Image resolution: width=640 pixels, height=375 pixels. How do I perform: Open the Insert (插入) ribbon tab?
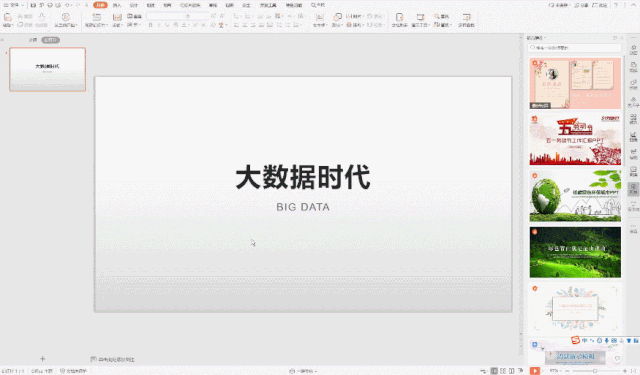point(117,5)
